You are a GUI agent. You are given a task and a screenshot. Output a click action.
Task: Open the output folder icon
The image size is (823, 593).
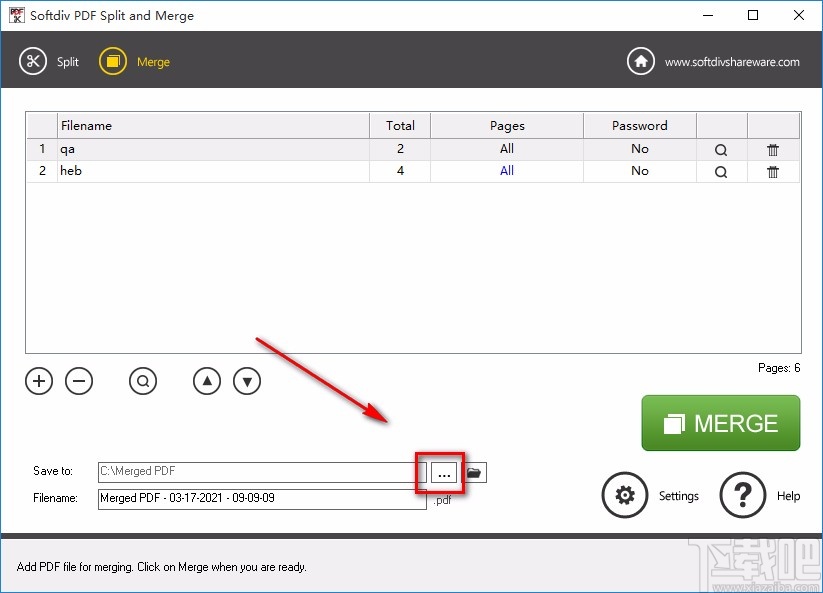coord(474,473)
